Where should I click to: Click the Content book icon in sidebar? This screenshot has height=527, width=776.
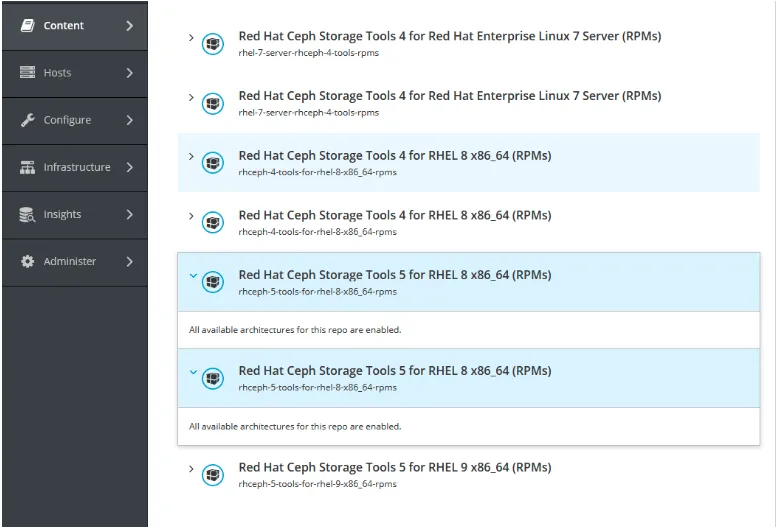pos(28,26)
